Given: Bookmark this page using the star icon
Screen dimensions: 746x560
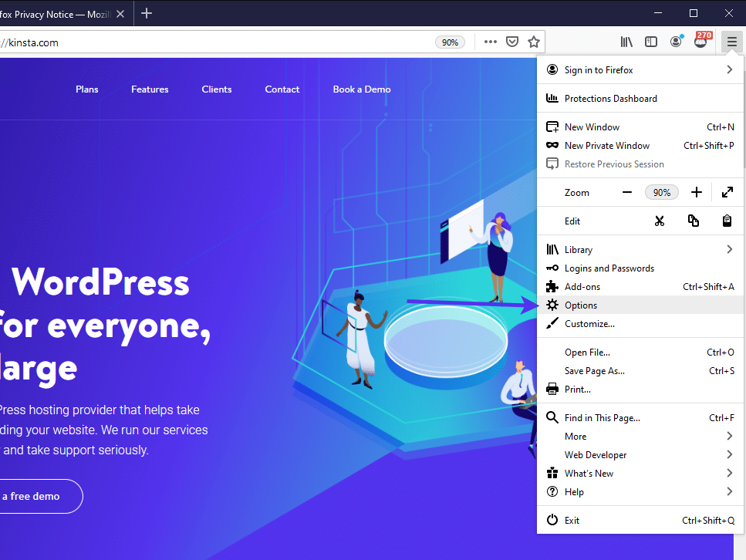Looking at the screenshot, I should pyautogui.click(x=532, y=42).
